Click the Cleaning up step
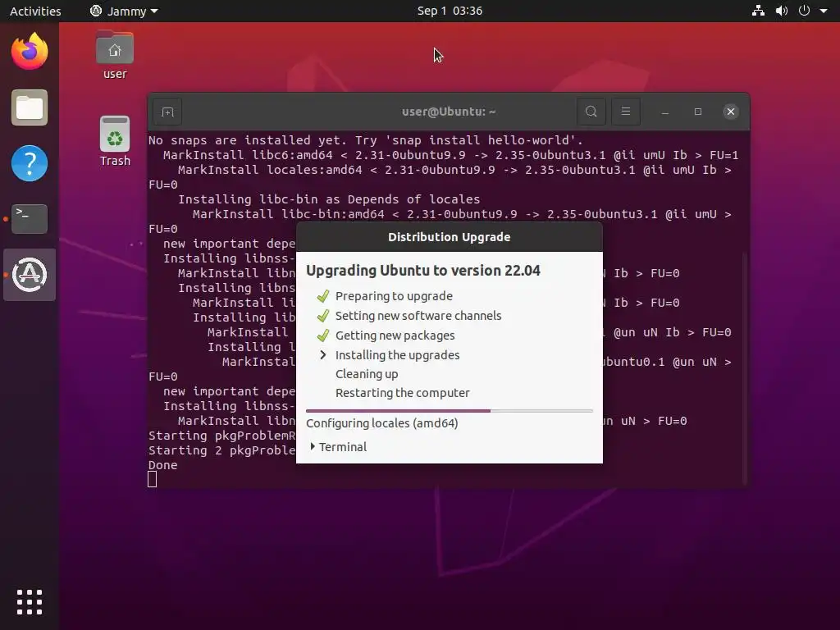Screen dimensions: 840x630 pos(367,374)
